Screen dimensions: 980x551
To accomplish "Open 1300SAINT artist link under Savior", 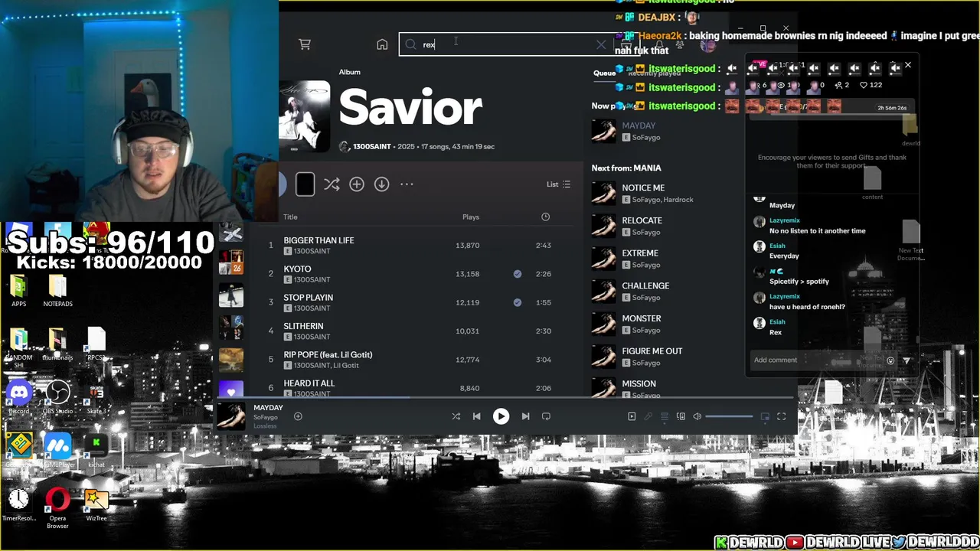I will coord(371,146).
